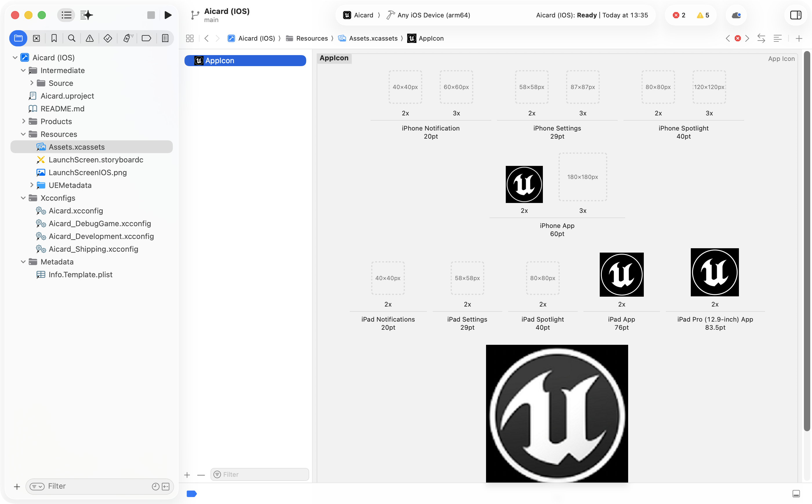Collapse the Xcconfigs folder
Screen dimensions: 812x504
[23, 198]
